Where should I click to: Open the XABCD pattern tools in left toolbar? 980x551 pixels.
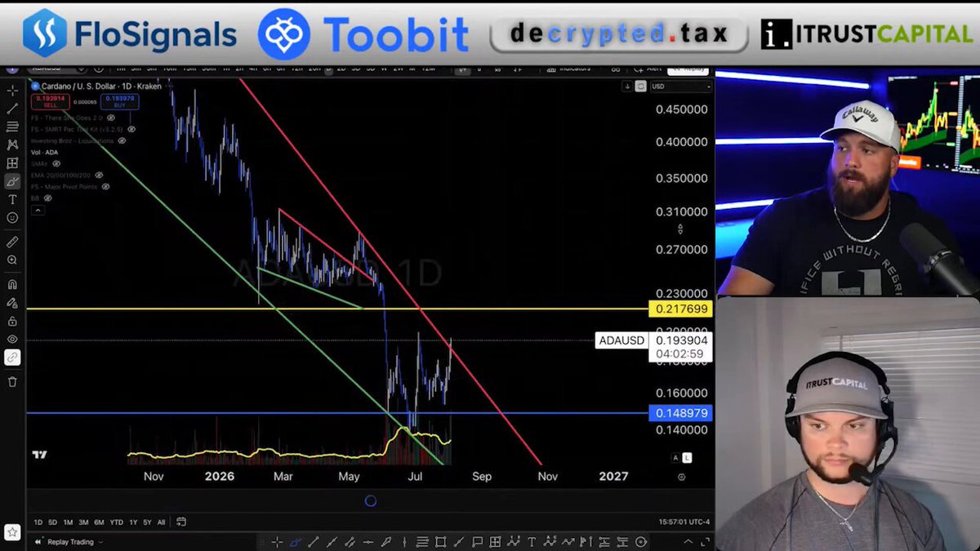point(12,144)
